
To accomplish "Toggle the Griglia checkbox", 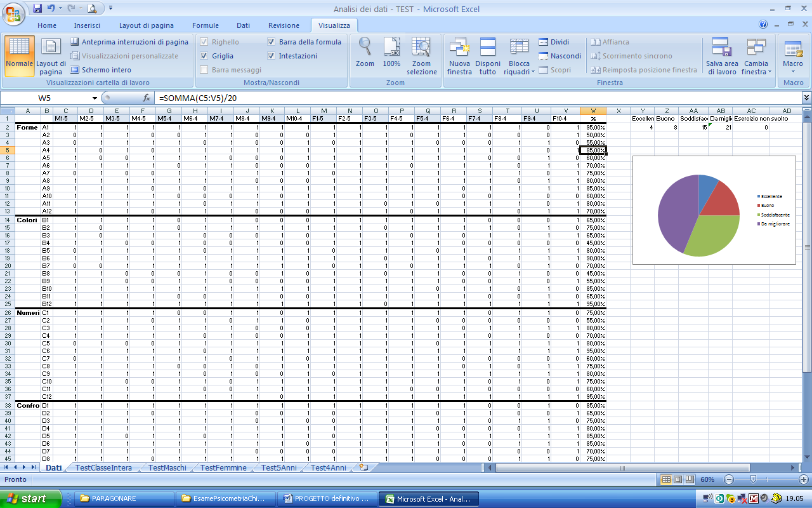I will pos(204,56).
